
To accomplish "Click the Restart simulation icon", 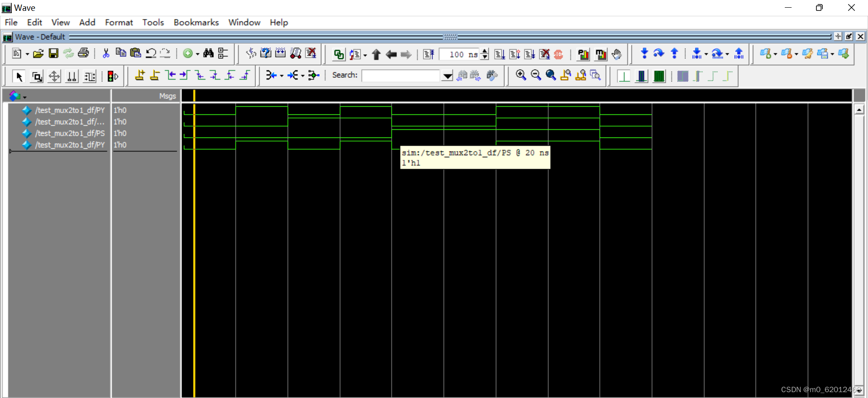I will click(x=429, y=54).
